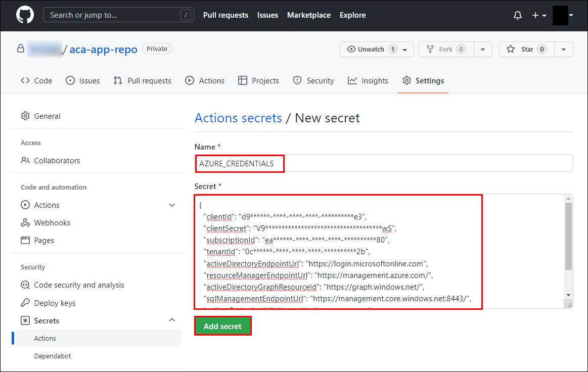Open notifications bell icon
Viewport: 588px width, 372px height.
pyautogui.click(x=518, y=15)
